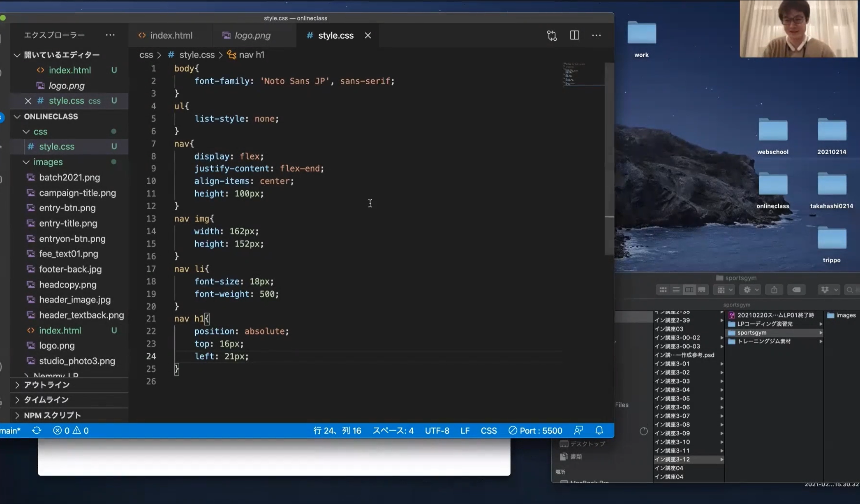The height and width of the screenshot is (504, 860).
Task: Open logo.png in ONLINECLASS tree
Action: coord(57,346)
